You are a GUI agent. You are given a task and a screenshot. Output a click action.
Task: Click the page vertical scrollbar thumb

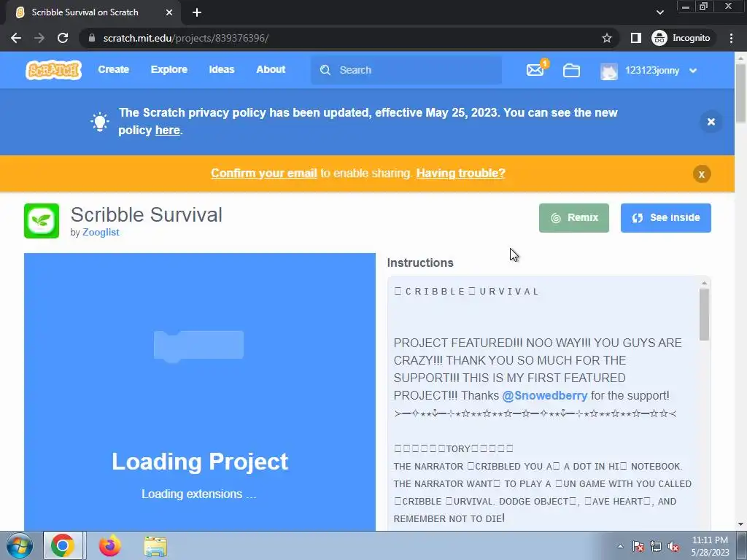[740, 93]
